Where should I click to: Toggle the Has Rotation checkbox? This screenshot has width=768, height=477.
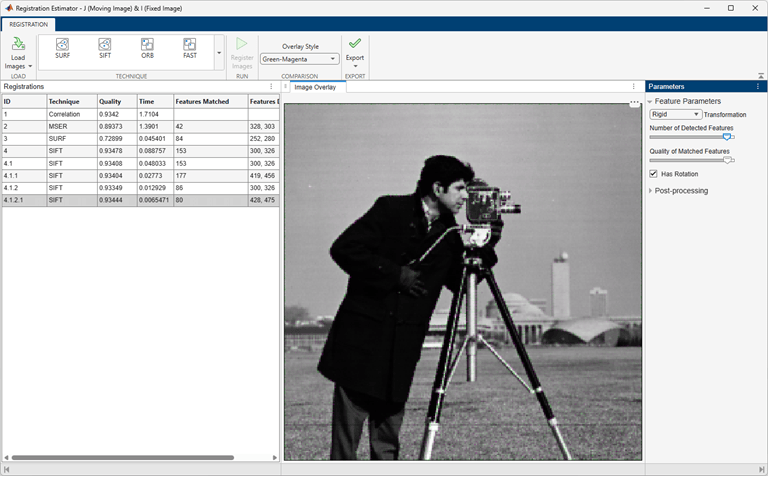[x=653, y=174]
